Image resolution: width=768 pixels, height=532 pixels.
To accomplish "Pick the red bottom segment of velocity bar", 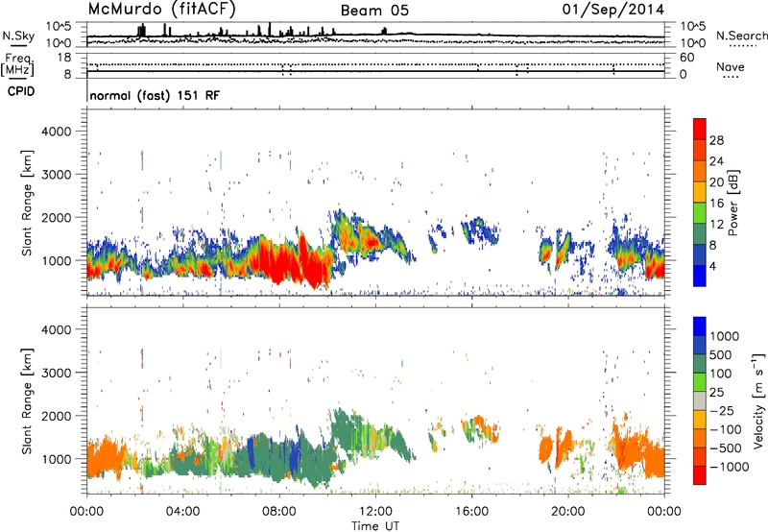I will tap(700, 475).
